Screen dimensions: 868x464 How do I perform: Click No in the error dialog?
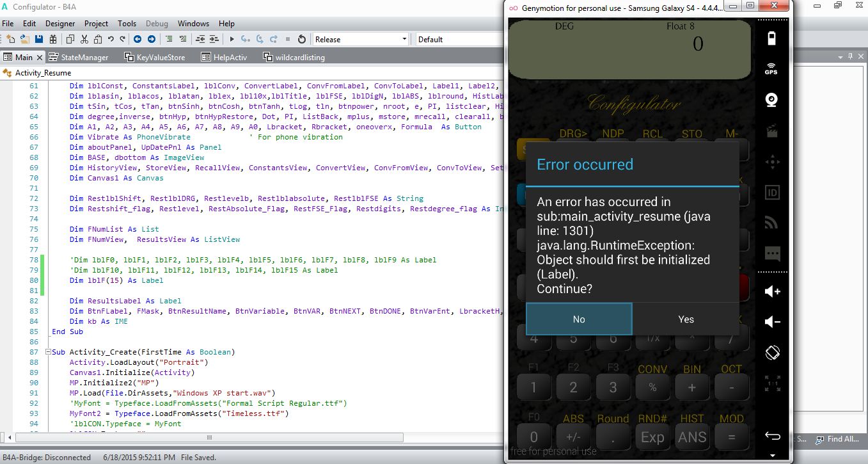pos(579,319)
